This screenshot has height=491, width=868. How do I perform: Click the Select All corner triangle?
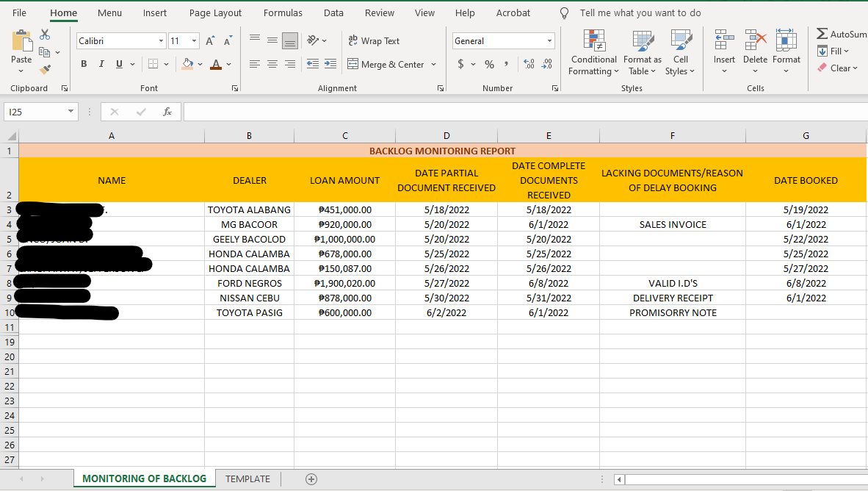click(x=10, y=136)
